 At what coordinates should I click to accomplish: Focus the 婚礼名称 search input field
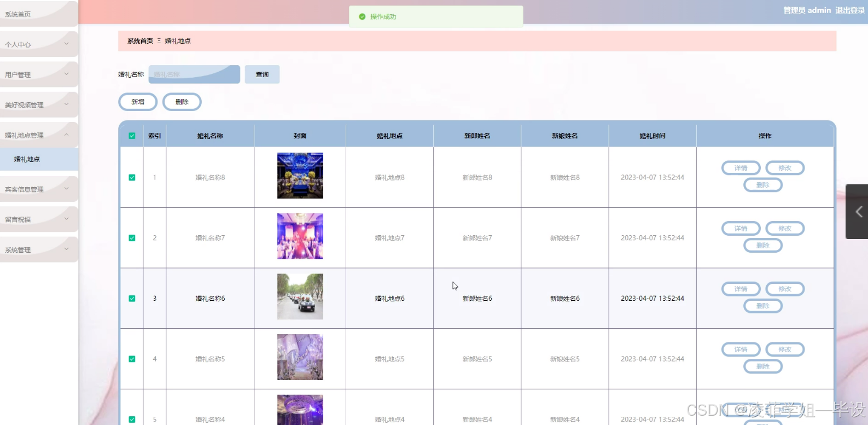tap(194, 74)
